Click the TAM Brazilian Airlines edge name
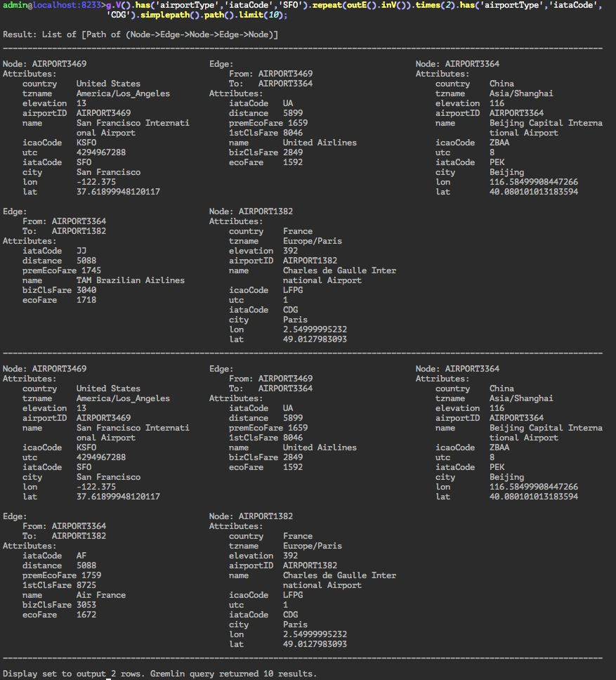616x680 pixels. click(x=130, y=280)
